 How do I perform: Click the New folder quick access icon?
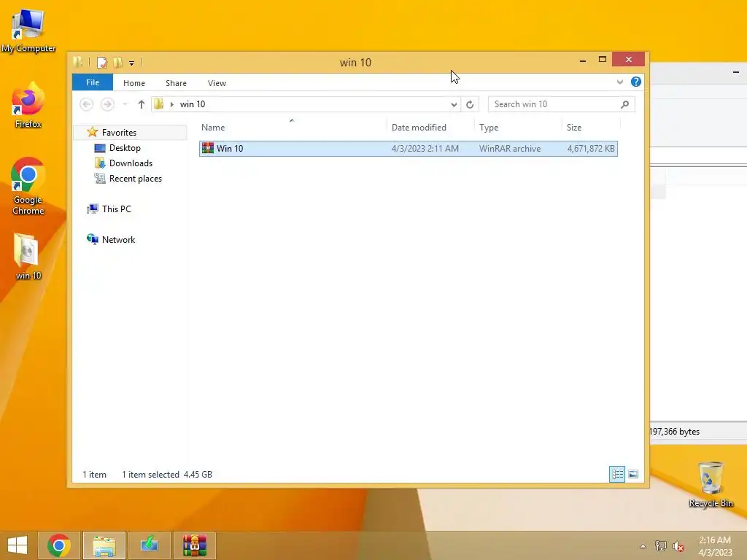pos(117,63)
